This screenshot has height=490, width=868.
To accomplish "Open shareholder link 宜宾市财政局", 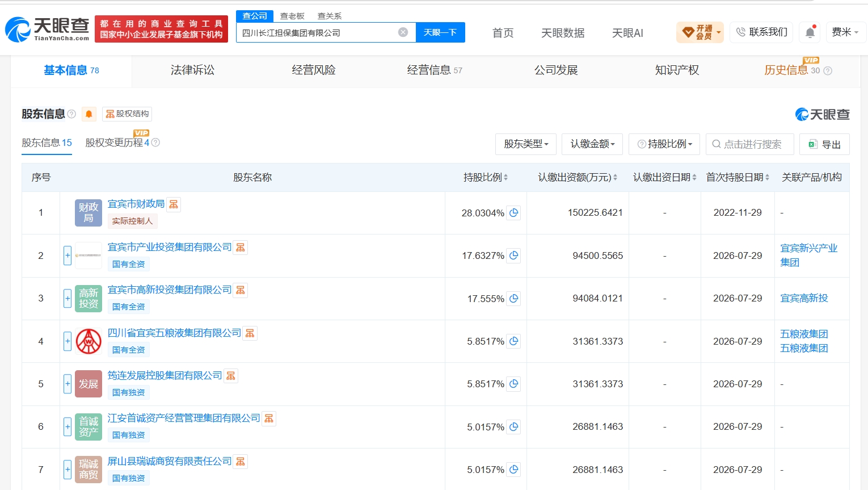I will pos(136,204).
